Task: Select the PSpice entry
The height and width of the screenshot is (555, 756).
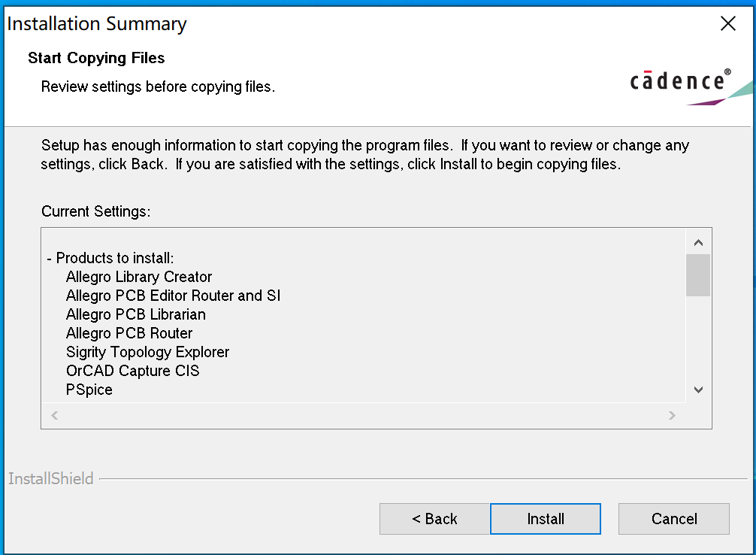Action: [89, 390]
